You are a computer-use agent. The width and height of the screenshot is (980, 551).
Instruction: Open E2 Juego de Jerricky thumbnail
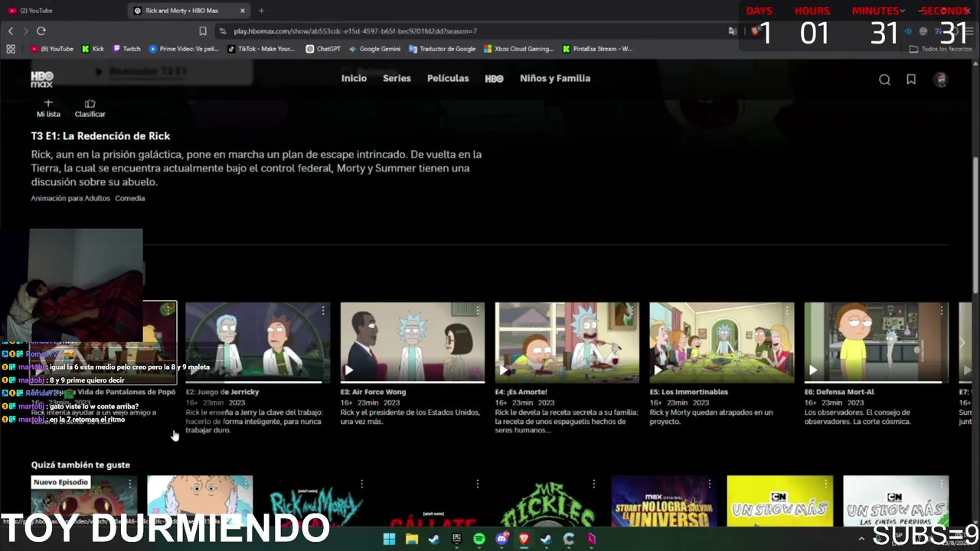click(257, 342)
